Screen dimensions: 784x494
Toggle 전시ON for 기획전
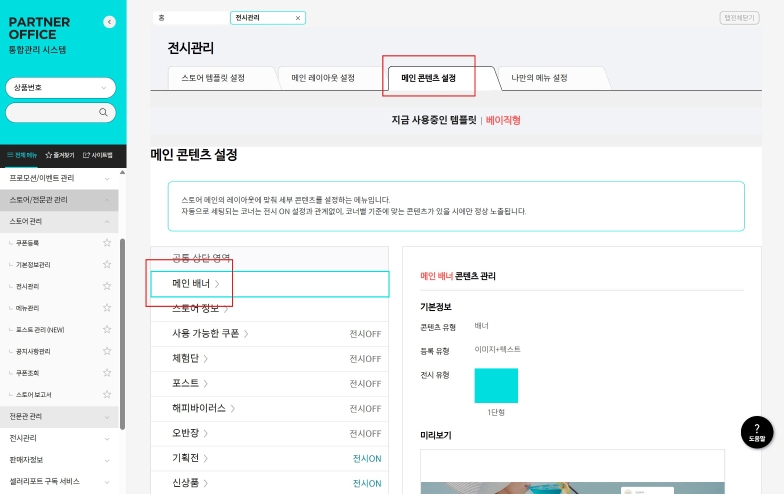(x=366, y=458)
